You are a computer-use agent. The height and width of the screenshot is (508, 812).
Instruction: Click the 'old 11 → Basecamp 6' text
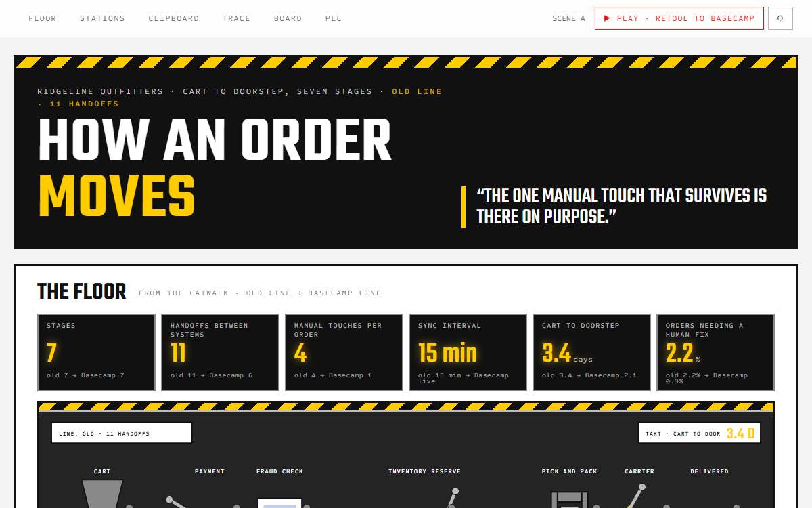coord(211,375)
